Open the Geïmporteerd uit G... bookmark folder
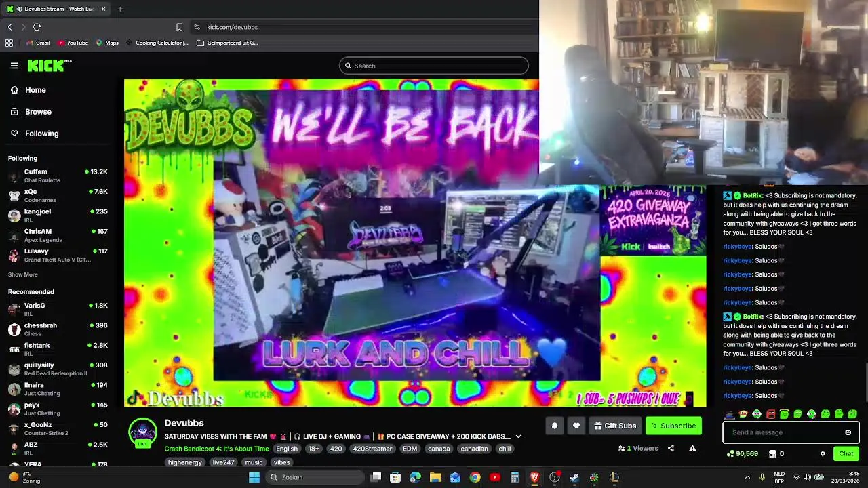The height and width of the screenshot is (488, 868). (227, 43)
